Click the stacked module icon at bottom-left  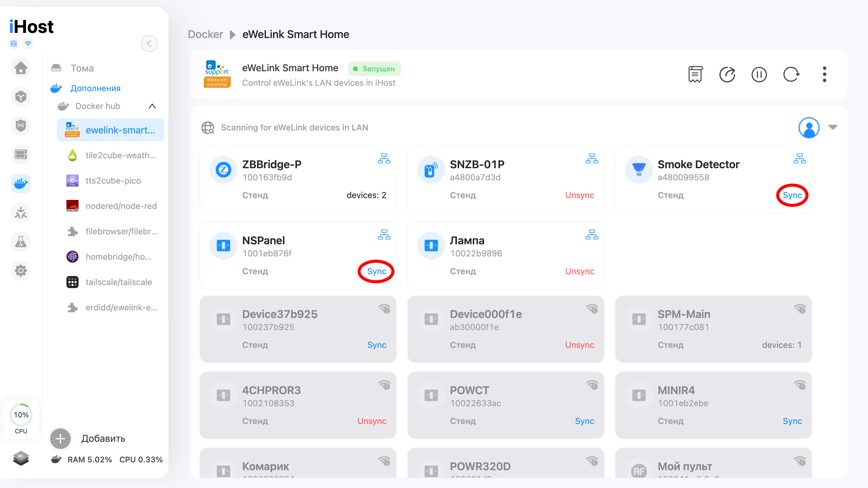21,458
